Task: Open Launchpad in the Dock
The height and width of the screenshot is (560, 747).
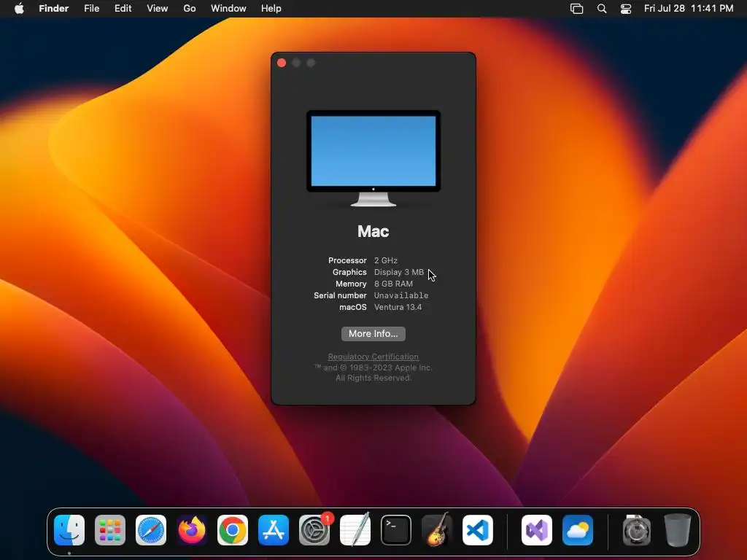Action: point(110,530)
